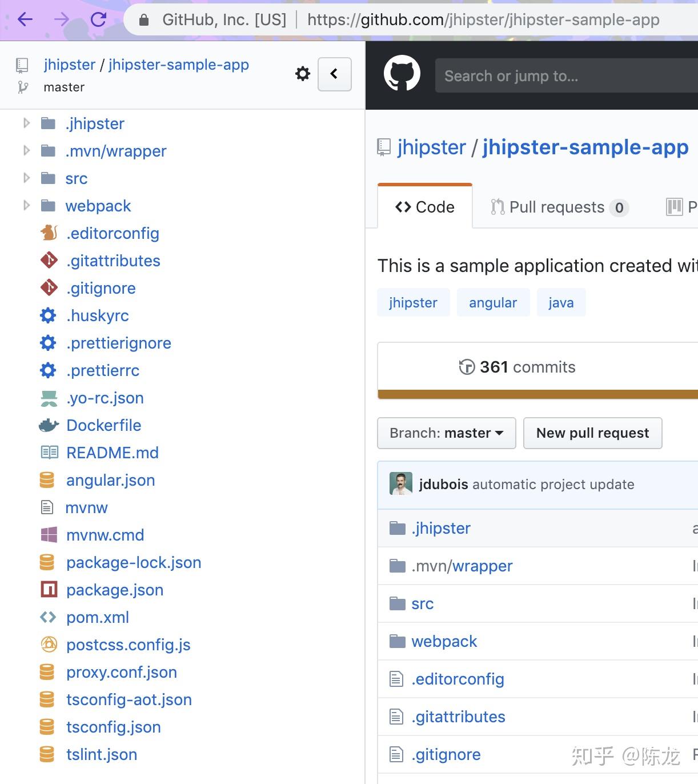Expand the webpack folder tree node
Viewport: 698px width, 784px height.
(26, 206)
